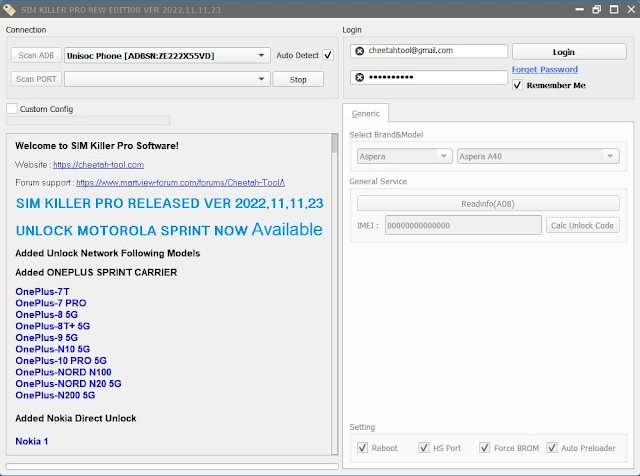Click the Custom Config progress bar
Image resolution: width=640 pixels, height=476 pixels.
tap(88, 120)
